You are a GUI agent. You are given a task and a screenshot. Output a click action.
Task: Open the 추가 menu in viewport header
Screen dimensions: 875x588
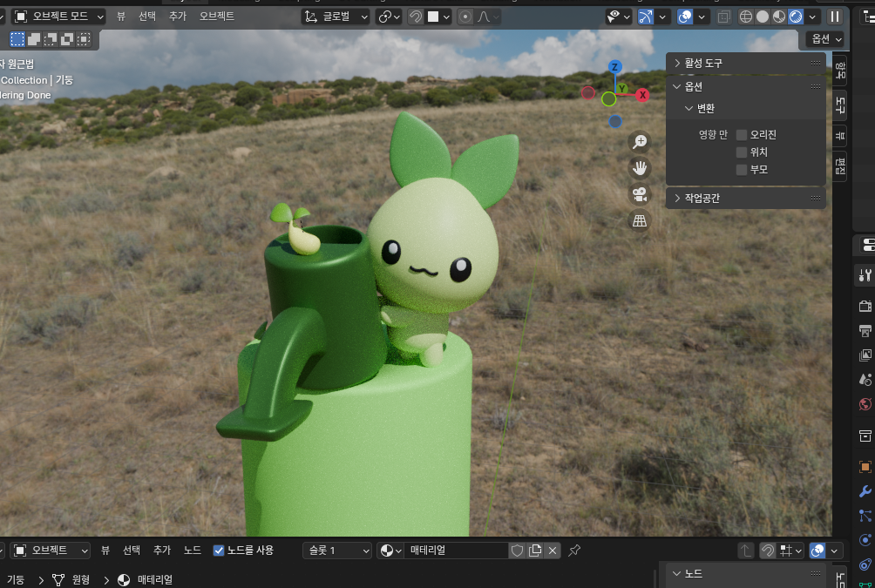[178, 17]
